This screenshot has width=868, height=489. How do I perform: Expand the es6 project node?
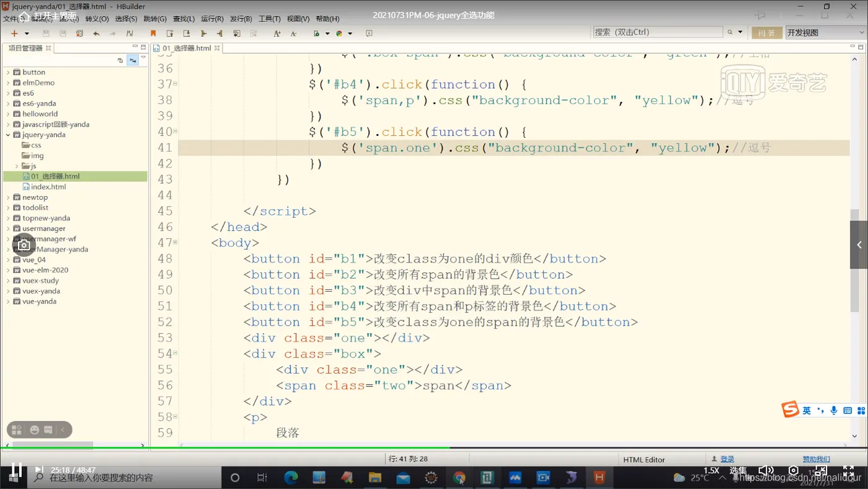[8, 93]
